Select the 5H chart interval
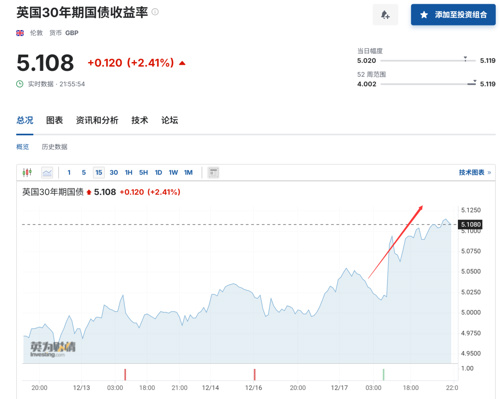The height and width of the screenshot is (399, 500). pyautogui.click(x=143, y=172)
